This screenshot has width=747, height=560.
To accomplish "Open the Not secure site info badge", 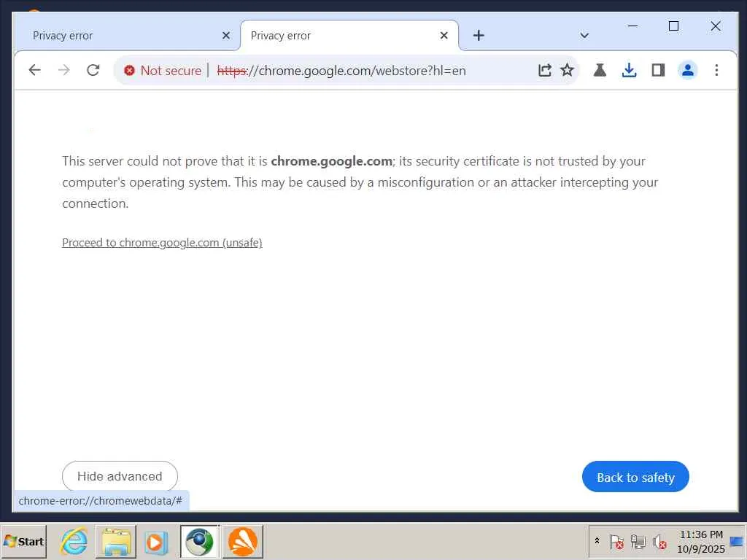I will tap(163, 71).
